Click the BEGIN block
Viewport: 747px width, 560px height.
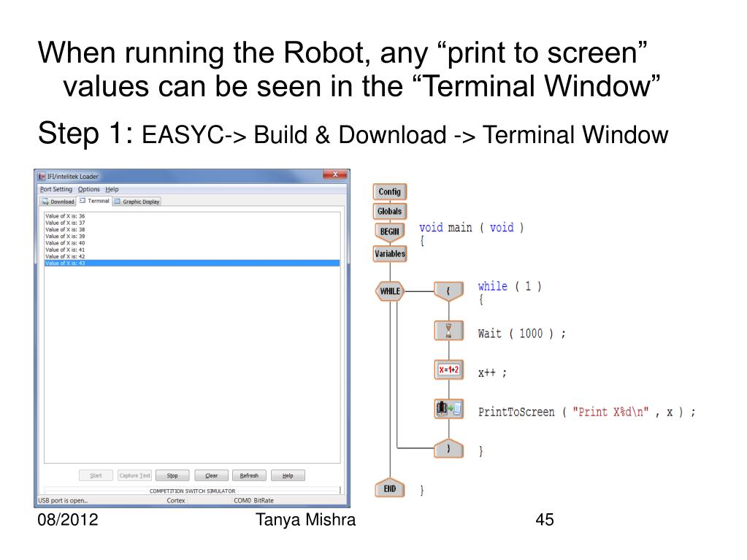(x=390, y=231)
